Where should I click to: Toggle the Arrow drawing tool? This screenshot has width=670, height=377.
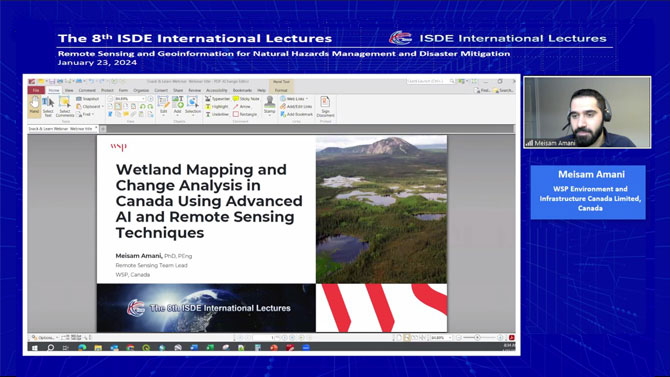(x=242, y=106)
